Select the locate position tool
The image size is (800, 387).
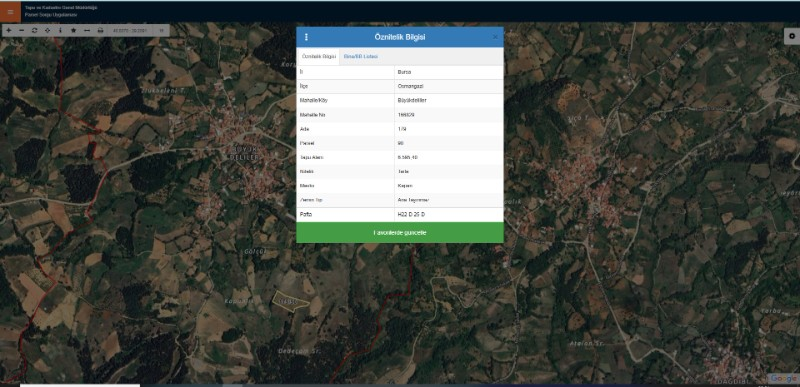coord(47,31)
